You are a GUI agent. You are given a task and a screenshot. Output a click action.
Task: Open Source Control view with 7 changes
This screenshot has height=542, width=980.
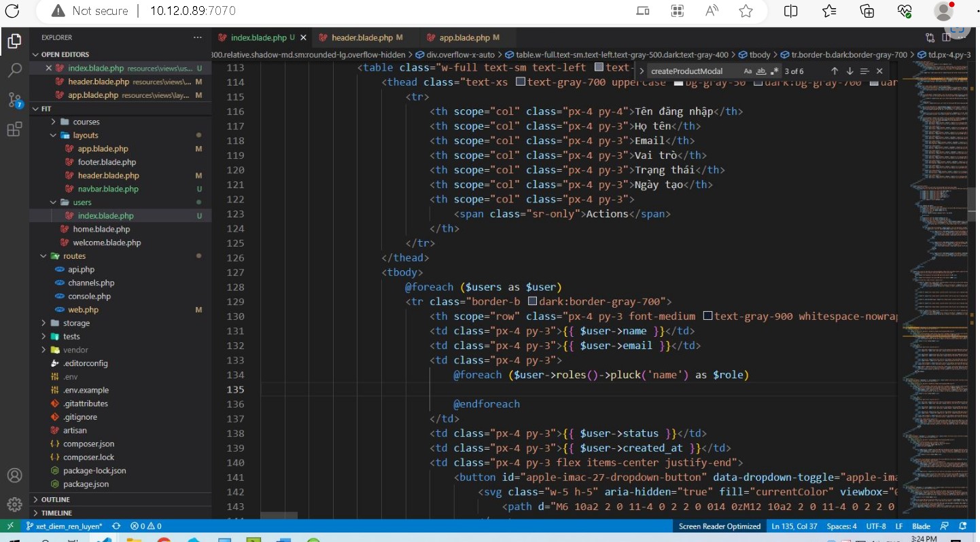pyautogui.click(x=14, y=100)
